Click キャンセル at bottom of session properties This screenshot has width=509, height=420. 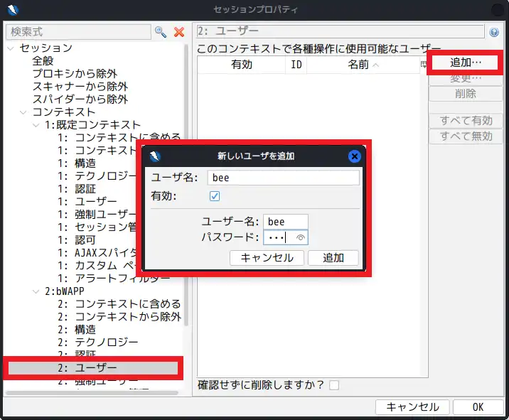(412, 407)
